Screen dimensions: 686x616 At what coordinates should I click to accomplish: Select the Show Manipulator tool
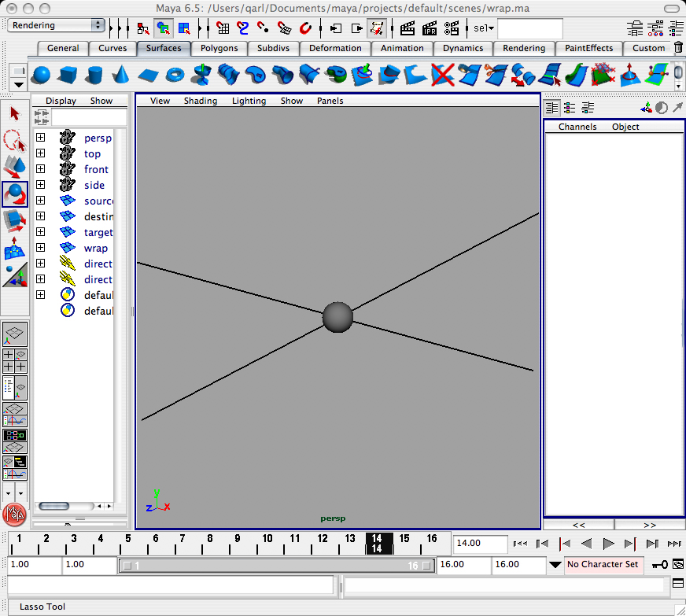tap(14, 248)
